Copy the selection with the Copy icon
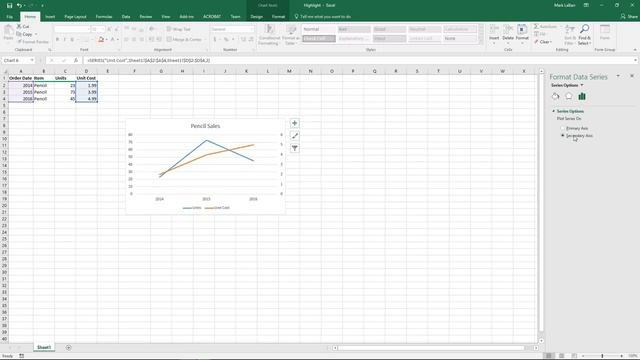This screenshot has height=360, width=640. (x=19, y=34)
